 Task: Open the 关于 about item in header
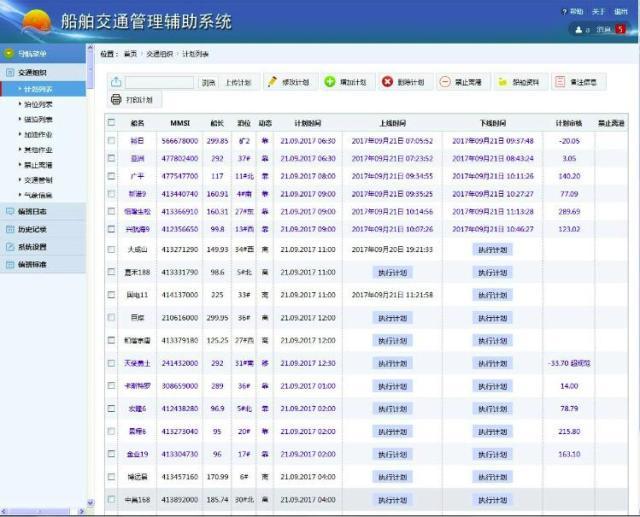tap(599, 11)
